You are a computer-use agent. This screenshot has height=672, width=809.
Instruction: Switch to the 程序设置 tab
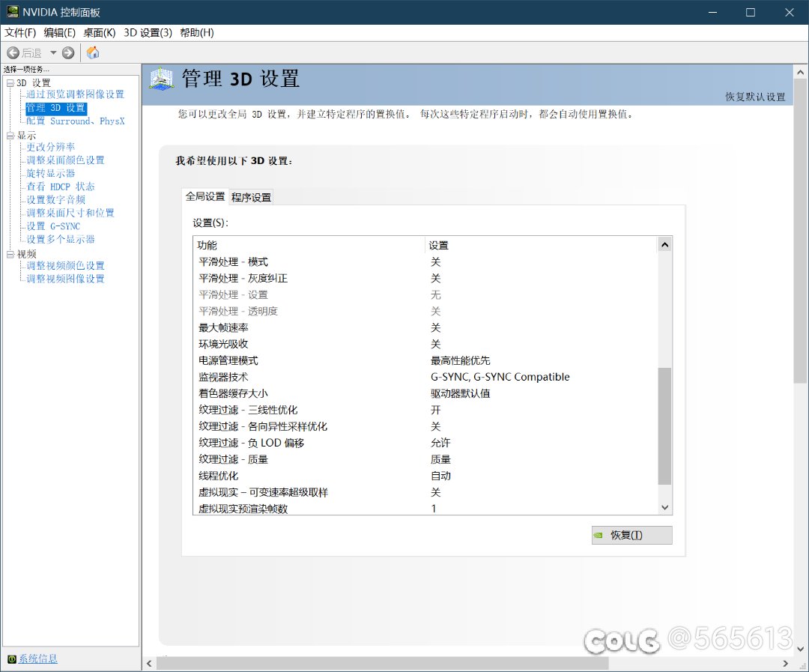251,197
